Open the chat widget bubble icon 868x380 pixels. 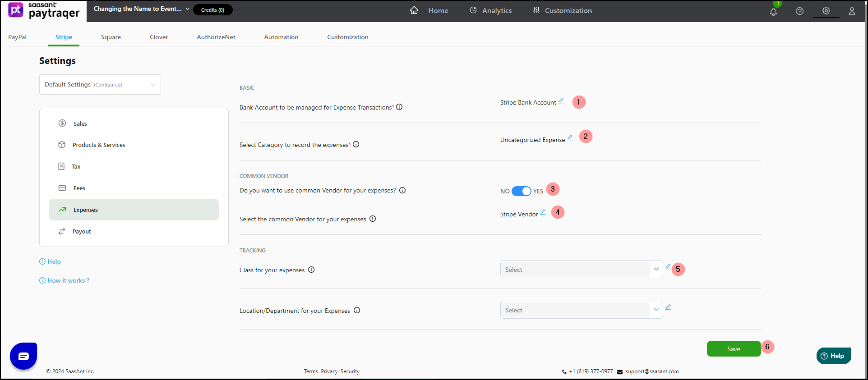(x=23, y=356)
